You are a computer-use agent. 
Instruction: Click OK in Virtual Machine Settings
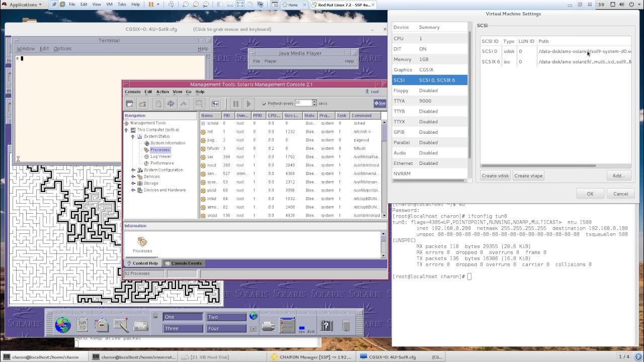tap(590, 194)
